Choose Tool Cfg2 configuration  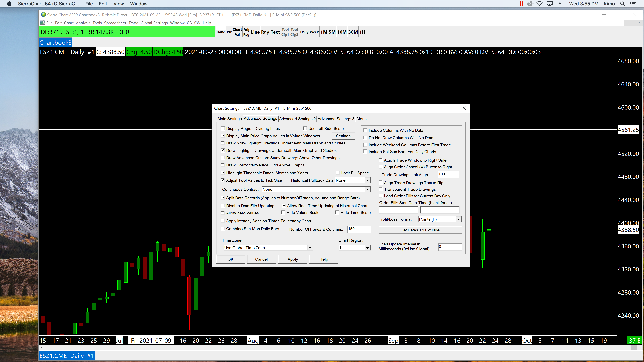[x=294, y=32]
